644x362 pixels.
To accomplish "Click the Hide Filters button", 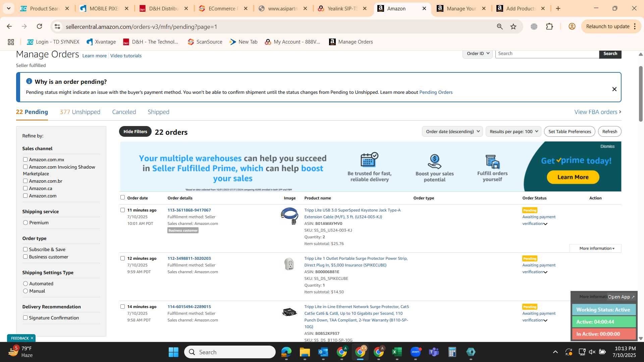I will pyautogui.click(x=135, y=131).
